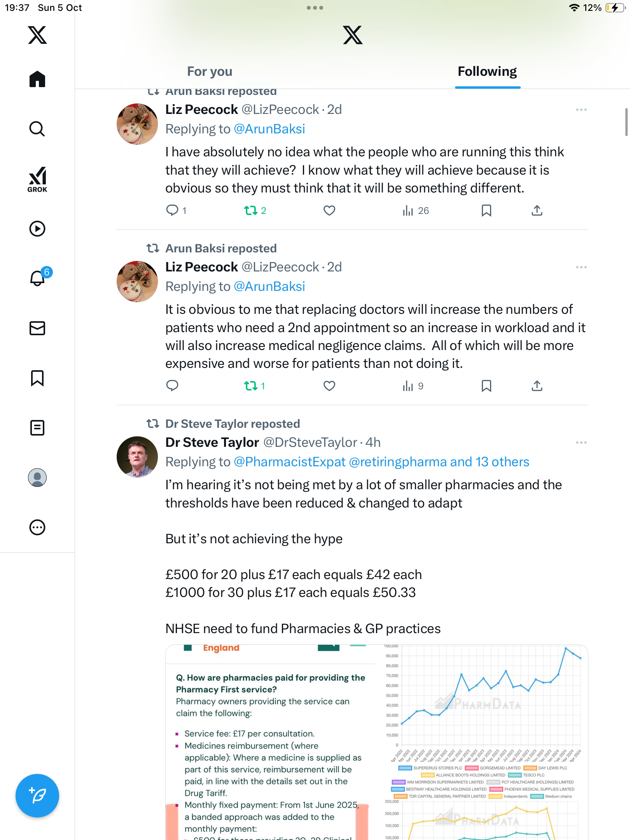Image resolution: width=630 pixels, height=840 pixels.
Task: Open more options on first Liz Peecock post
Action: pyautogui.click(x=581, y=110)
